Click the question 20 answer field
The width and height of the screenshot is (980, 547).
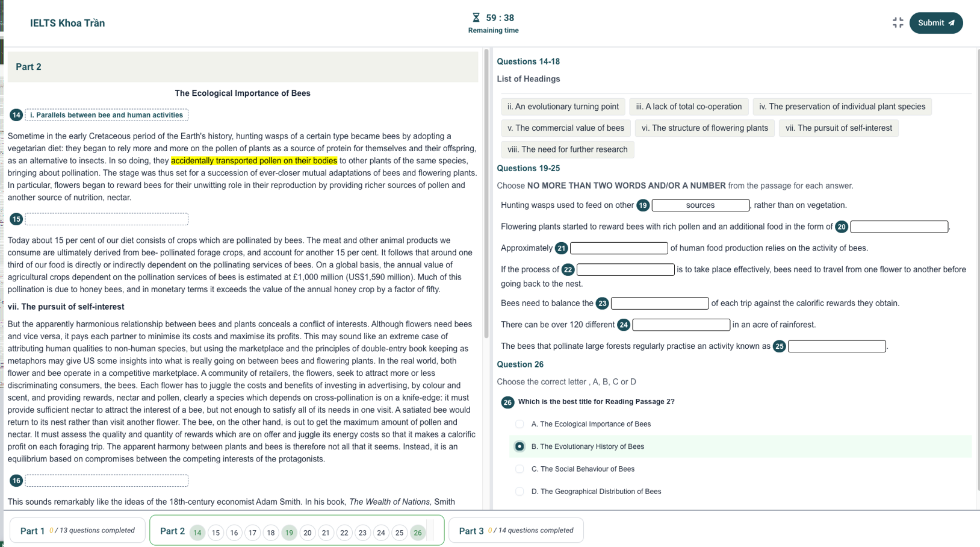pyautogui.click(x=899, y=227)
